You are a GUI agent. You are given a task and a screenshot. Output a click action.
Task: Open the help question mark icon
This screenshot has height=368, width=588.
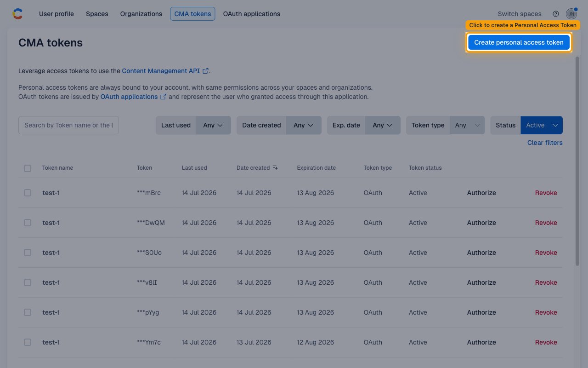[556, 14]
